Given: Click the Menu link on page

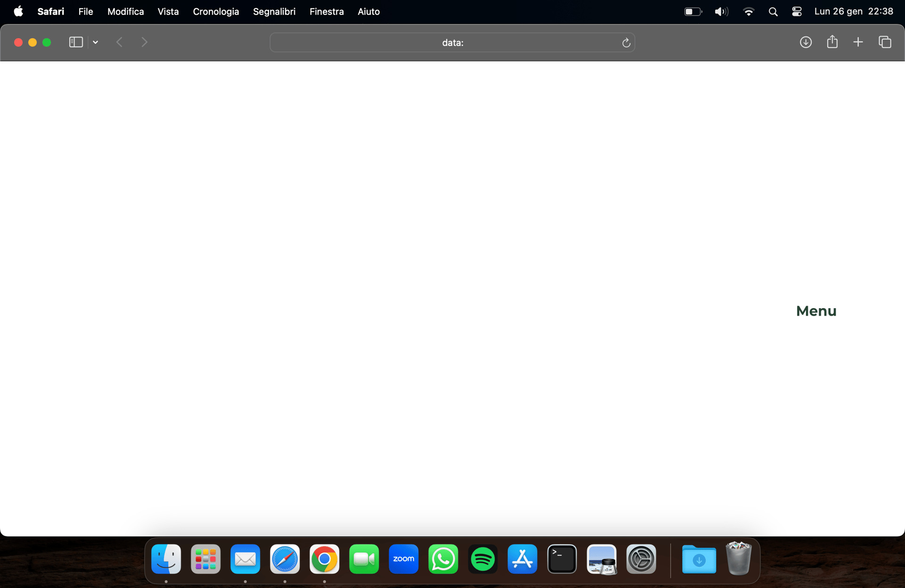Looking at the screenshot, I should click(x=816, y=311).
